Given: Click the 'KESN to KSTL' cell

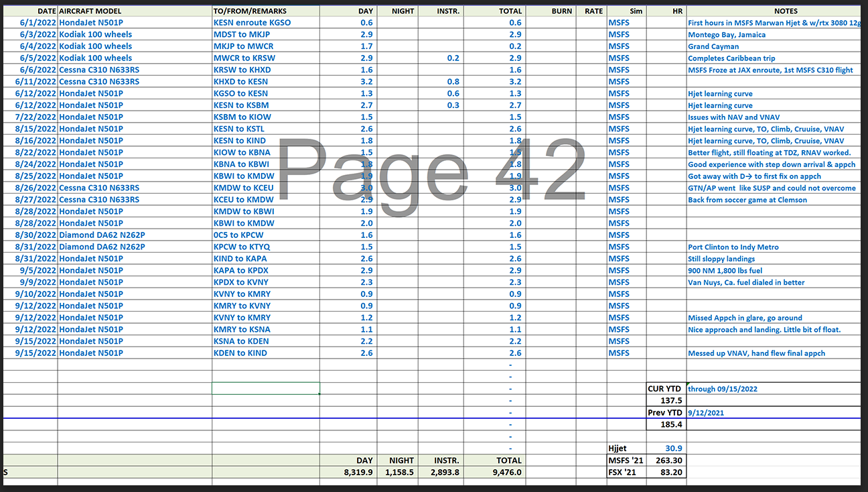Looking at the screenshot, I should [x=266, y=129].
